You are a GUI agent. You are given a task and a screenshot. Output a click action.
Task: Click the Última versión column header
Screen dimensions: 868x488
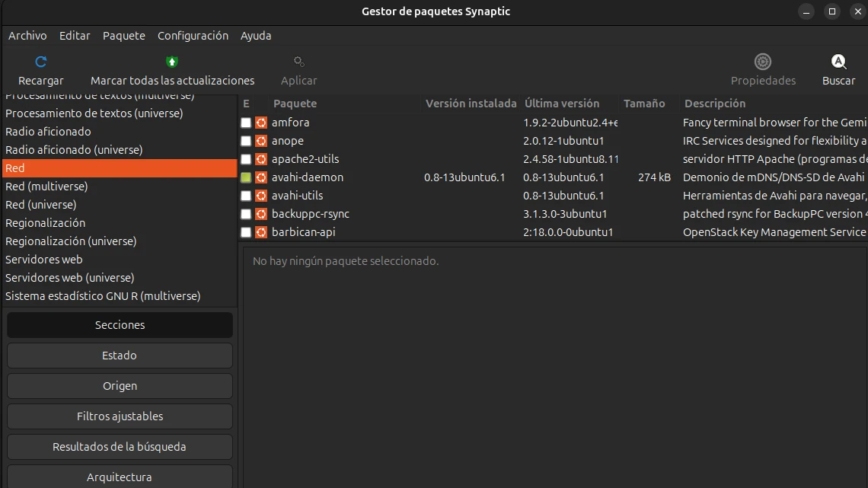pyautogui.click(x=561, y=103)
